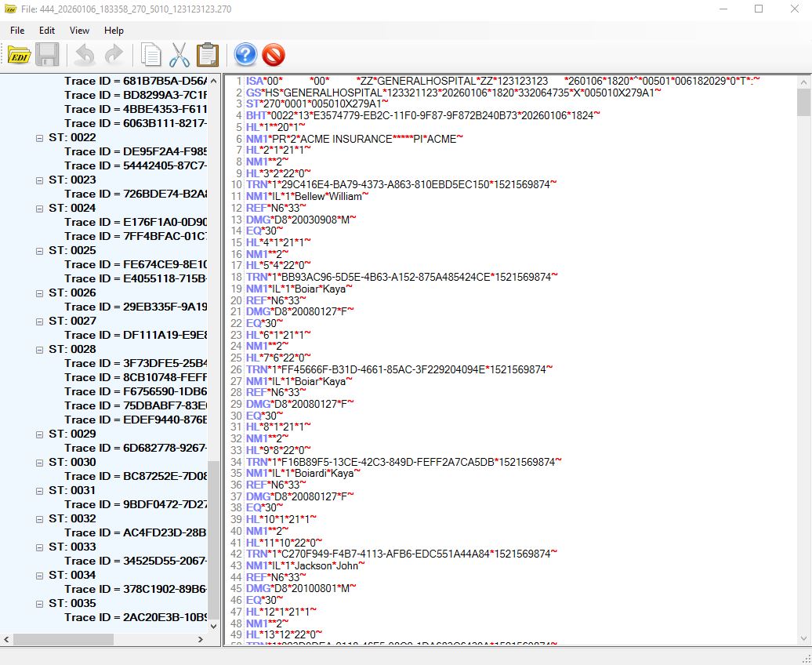
Task: Click the editor vertical scrollbar thumb
Action: point(803,102)
